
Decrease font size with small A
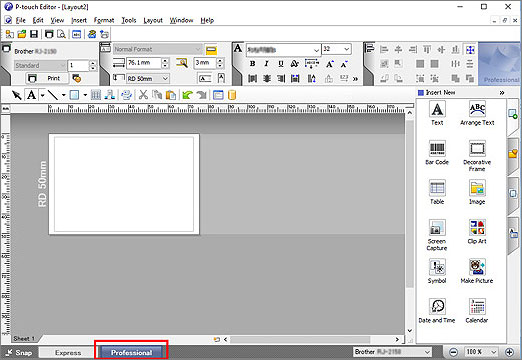pos(344,64)
